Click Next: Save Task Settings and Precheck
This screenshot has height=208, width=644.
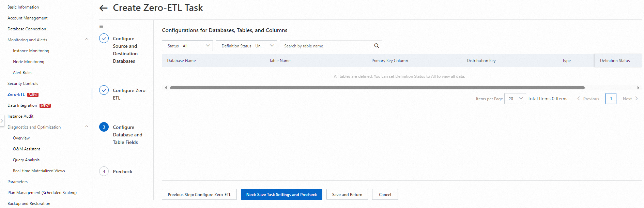[x=281, y=195]
